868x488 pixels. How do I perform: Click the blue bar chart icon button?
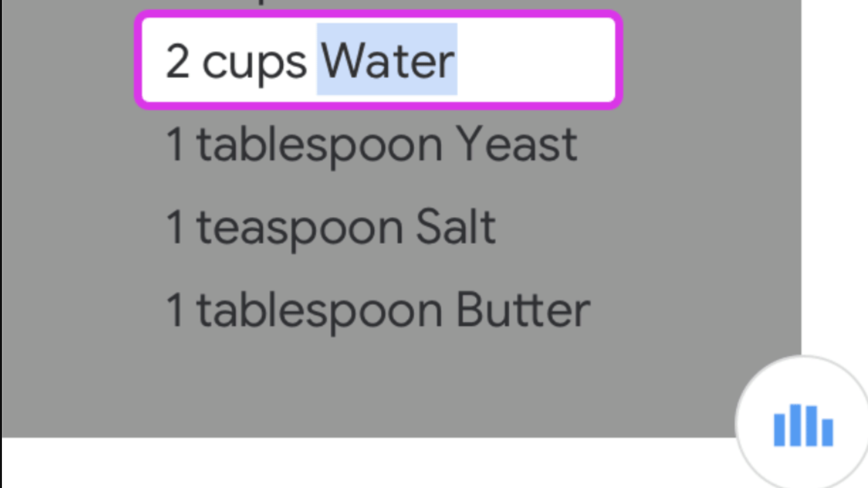pos(803,424)
